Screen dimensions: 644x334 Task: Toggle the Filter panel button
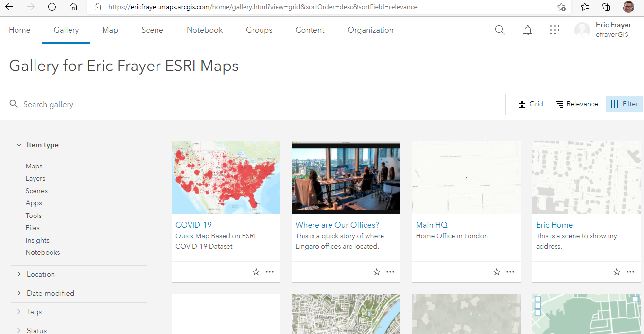(624, 104)
